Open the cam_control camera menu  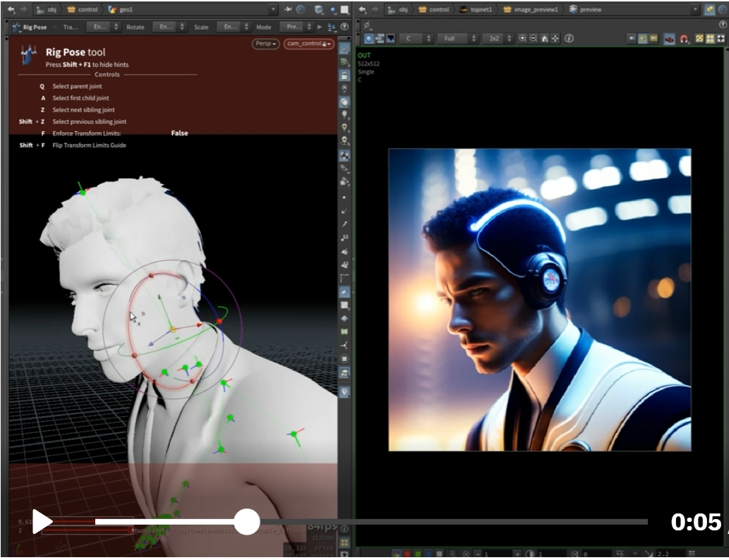pyautogui.click(x=308, y=44)
